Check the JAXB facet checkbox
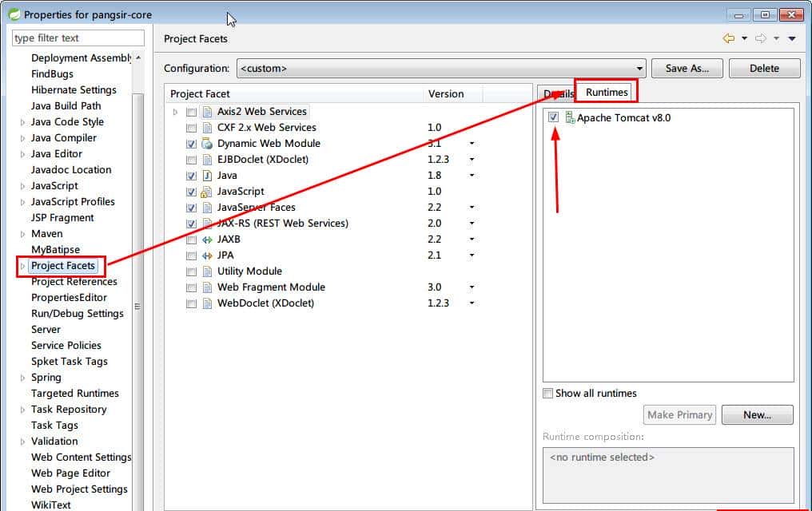812x511 pixels. point(192,240)
